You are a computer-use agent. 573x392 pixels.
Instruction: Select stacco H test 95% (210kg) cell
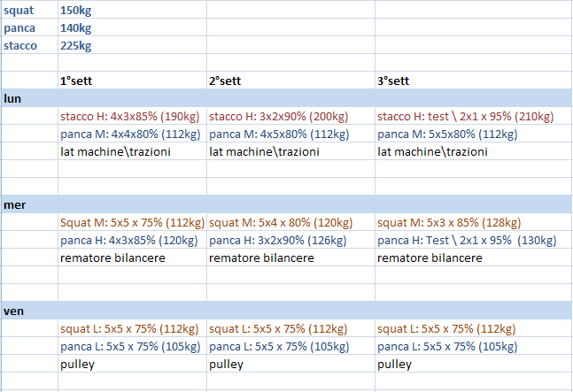[465, 116]
